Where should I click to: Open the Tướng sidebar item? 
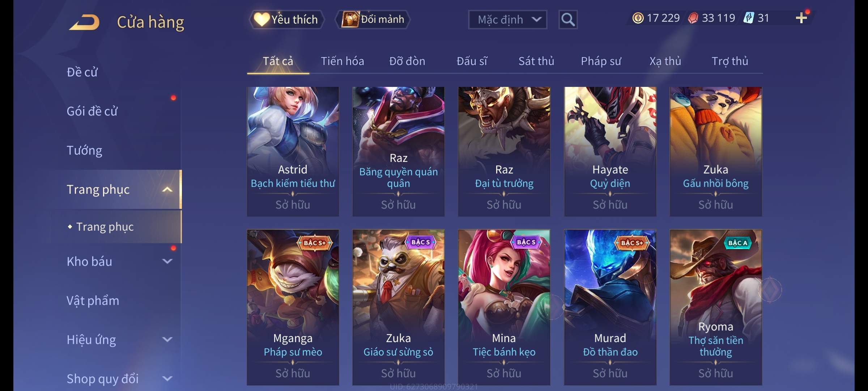[84, 150]
